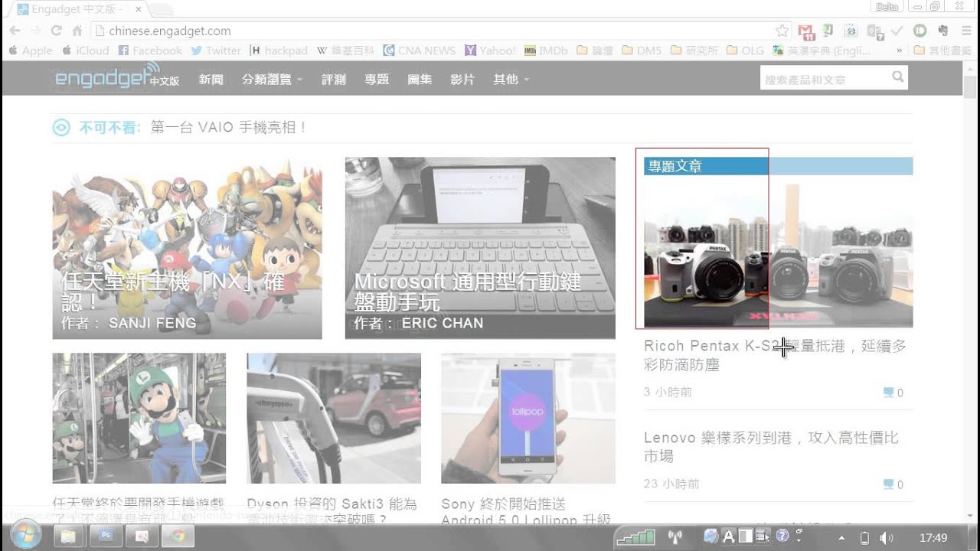This screenshot has height=551, width=980.
Task: Expand the 其他書籤 bookmarks folder
Action: (x=943, y=51)
